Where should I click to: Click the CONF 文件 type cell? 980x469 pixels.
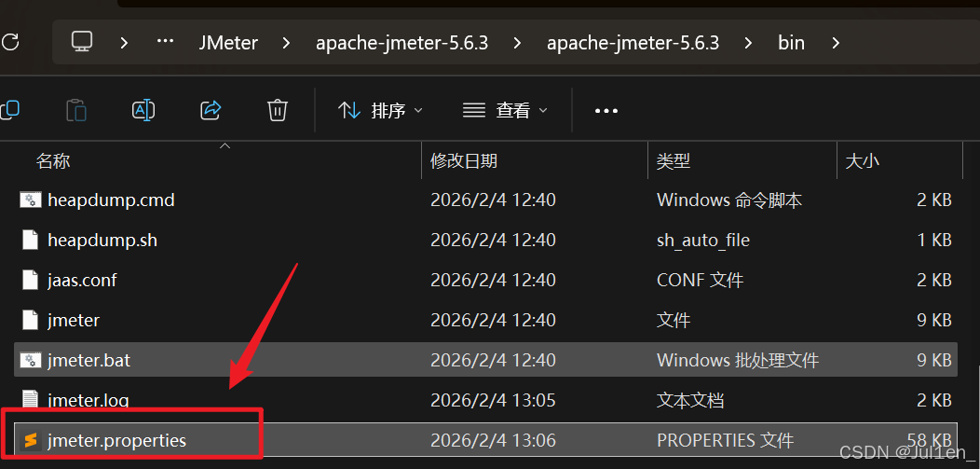coord(700,280)
